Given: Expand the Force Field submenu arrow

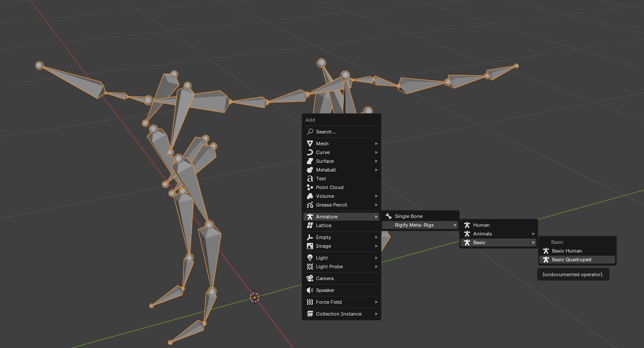Looking at the screenshot, I should [376, 302].
